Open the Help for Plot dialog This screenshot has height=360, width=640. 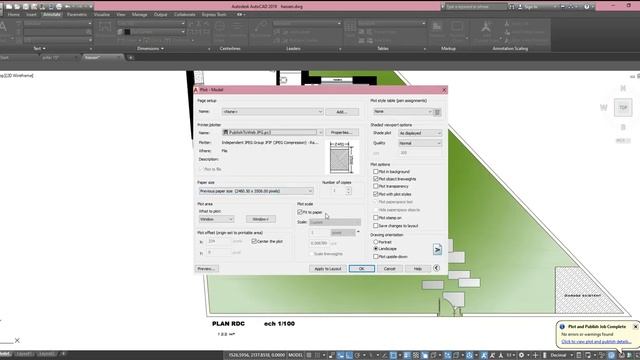click(x=417, y=269)
